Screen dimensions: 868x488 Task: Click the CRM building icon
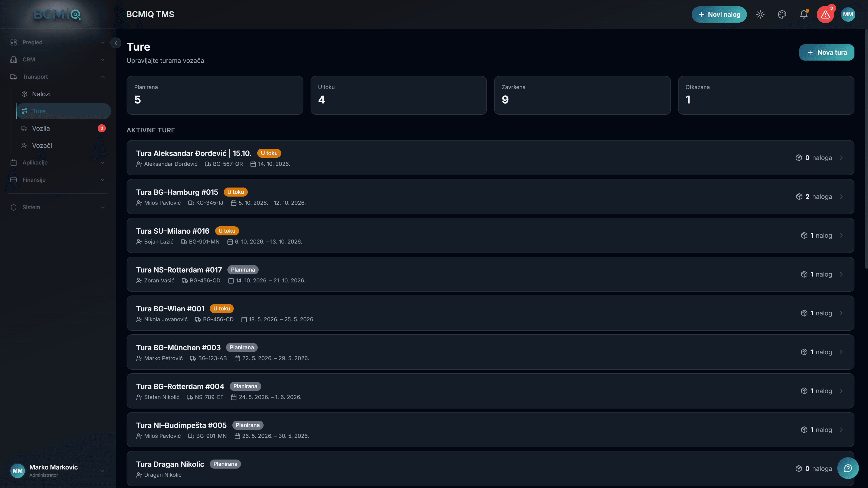point(14,60)
